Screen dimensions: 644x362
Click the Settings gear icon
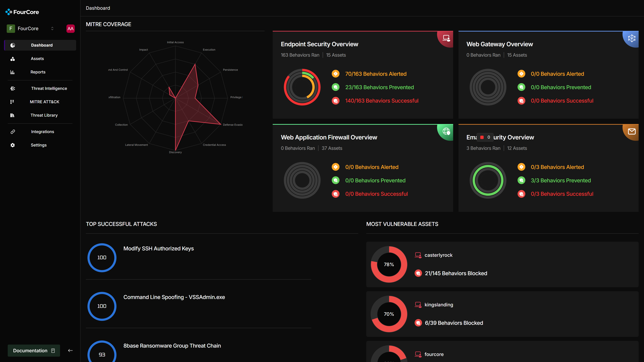[x=13, y=145]
